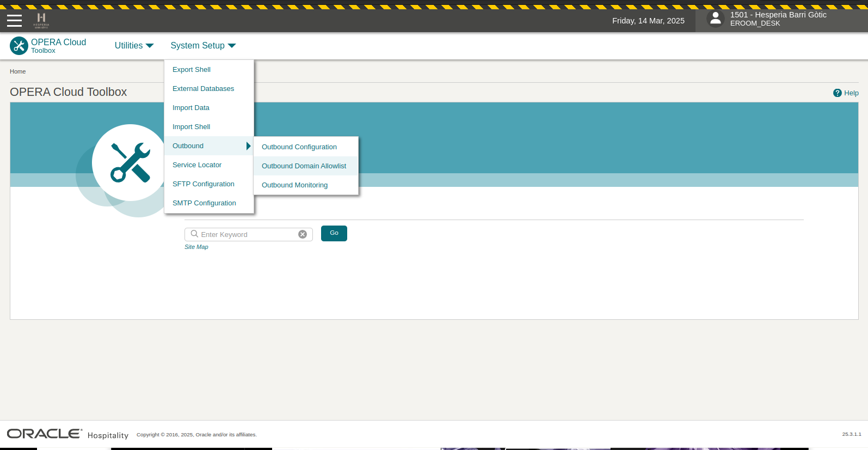Open the hamburger navigation menu
Screen dimensions: 868x450
14,21
